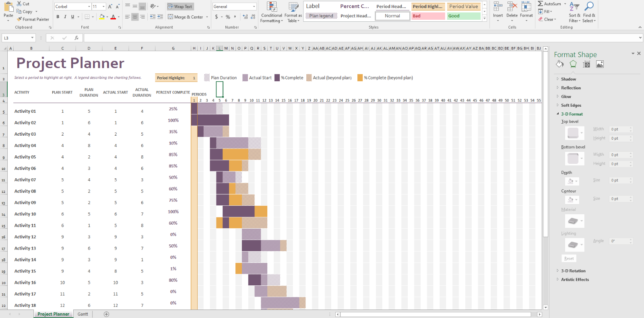Select the Size & Properties pane icon
The width and height of the screenshot is (644, 318).
tap(586, 64)
